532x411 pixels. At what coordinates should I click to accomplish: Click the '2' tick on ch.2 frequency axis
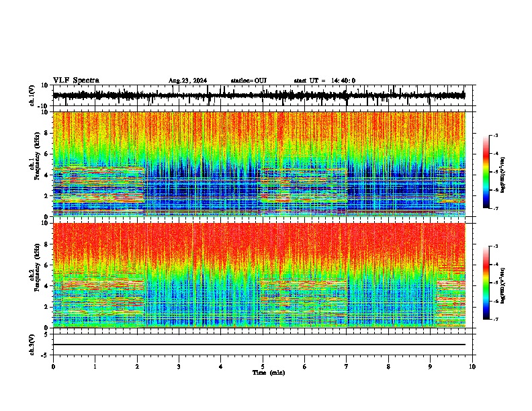point(47,307)
